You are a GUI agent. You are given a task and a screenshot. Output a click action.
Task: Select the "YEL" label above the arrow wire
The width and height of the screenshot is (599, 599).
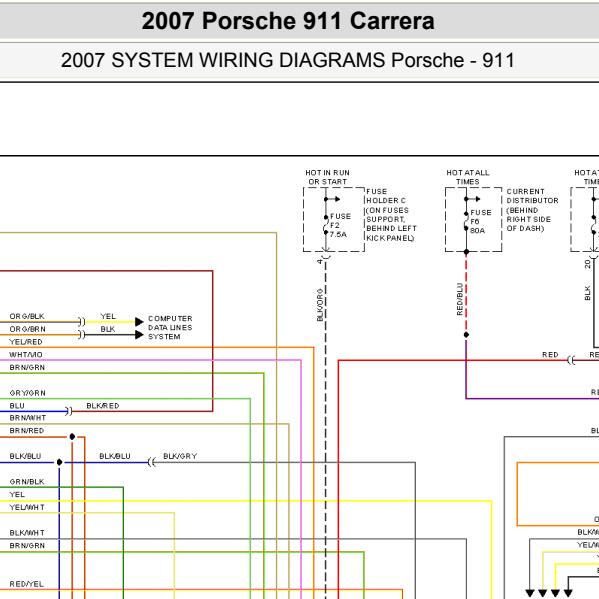[x=108, y=316]
